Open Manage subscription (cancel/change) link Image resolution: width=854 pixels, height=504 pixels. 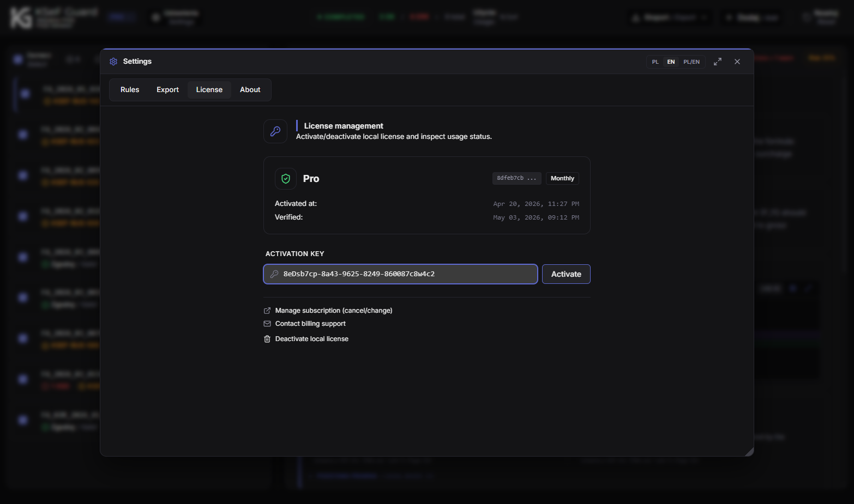tap(334, 311)
